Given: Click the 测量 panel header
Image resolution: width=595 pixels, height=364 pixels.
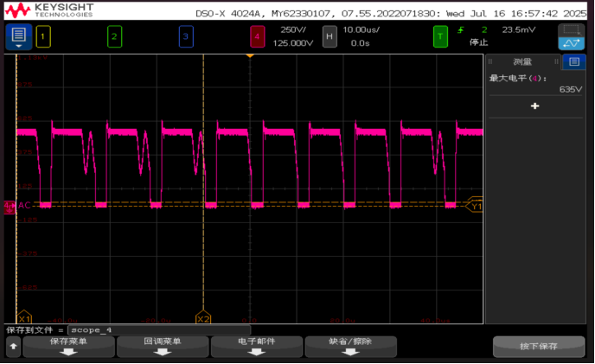Looking at the screenshot, I should tap(522, 61).
